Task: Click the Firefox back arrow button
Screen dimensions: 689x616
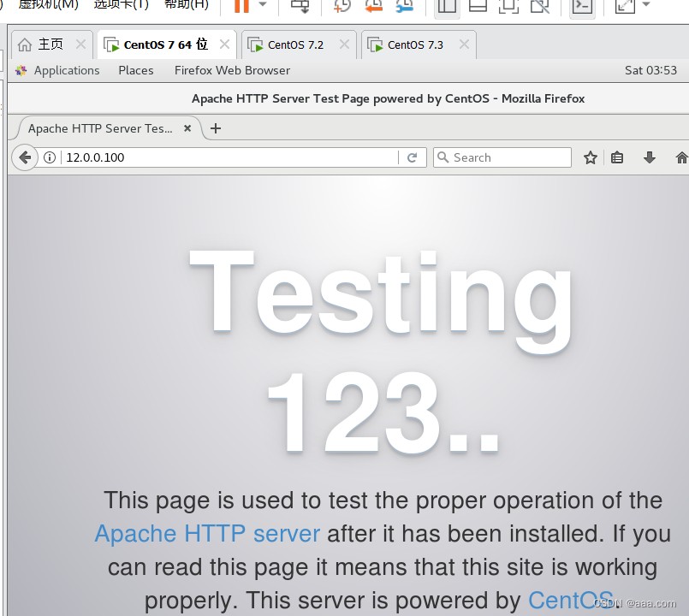Action: pos(25,157)
